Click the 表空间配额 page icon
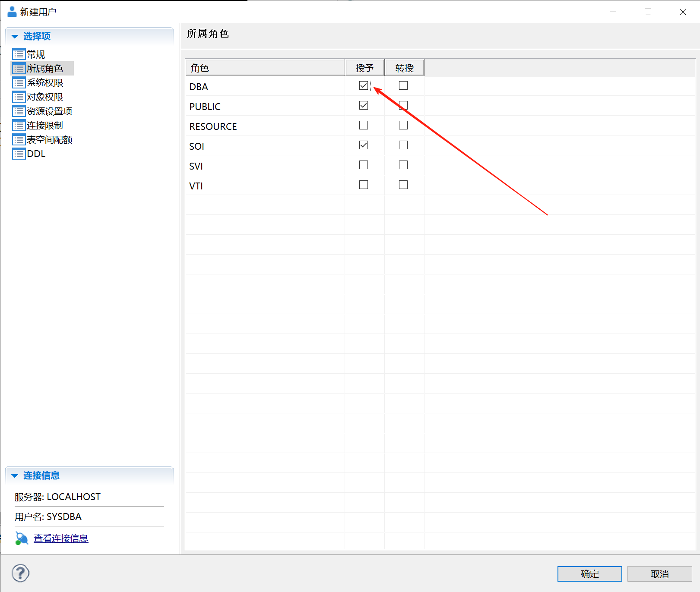This screenshot has width=700, height=592. pos(19,140)
